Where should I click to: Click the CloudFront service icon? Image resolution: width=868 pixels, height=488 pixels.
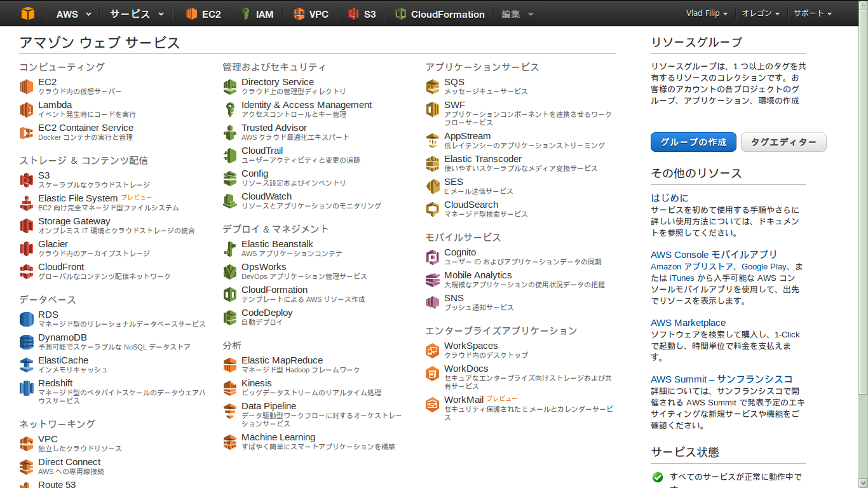[26, 271]
